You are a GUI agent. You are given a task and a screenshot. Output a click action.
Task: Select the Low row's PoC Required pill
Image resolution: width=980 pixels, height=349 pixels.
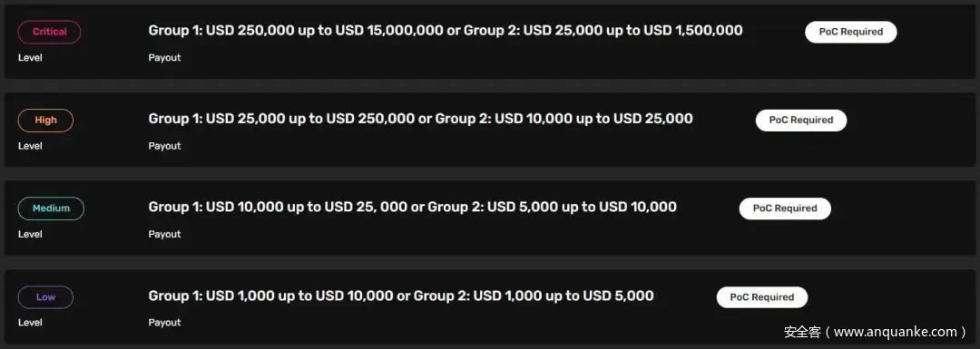762,297
